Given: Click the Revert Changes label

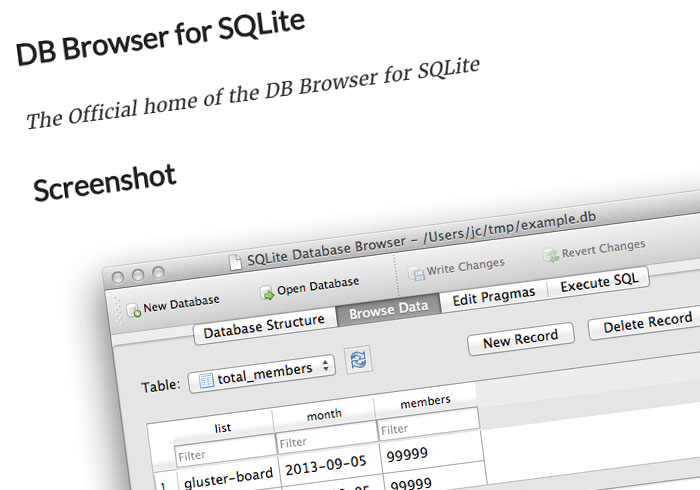Looking at the screenshot, I should [x=604, y=249].
